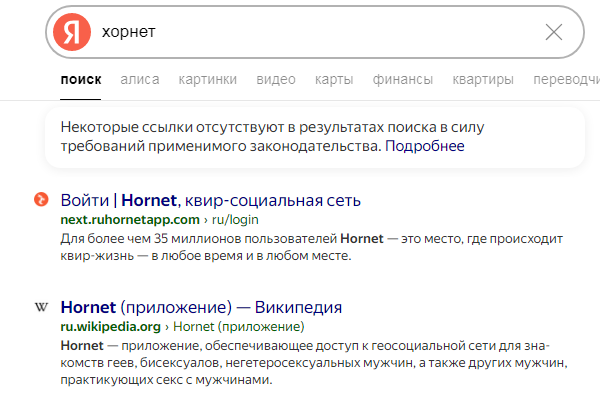Viewport: 600px width, 401px height.
Task: Open the green Hornet (приложение) breadcrumb link
Action: click(239, 326)
